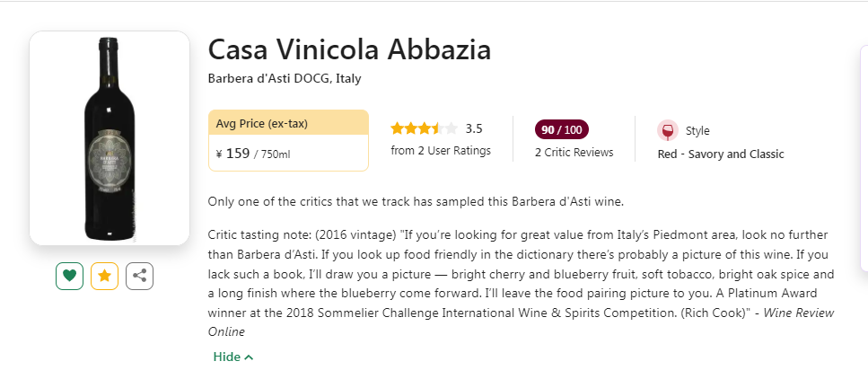The height and width of the screenshot is (379, 868).
Task: Open the 2 Critic Reviews link
Action: [x=574, y=153]
